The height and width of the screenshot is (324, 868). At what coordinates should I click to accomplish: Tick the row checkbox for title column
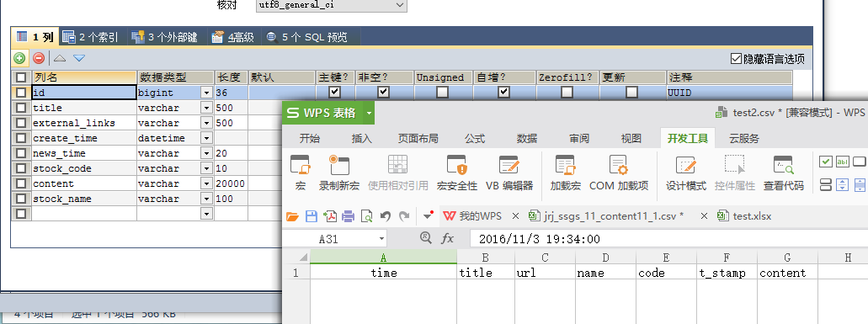click(x=21, y=108)
